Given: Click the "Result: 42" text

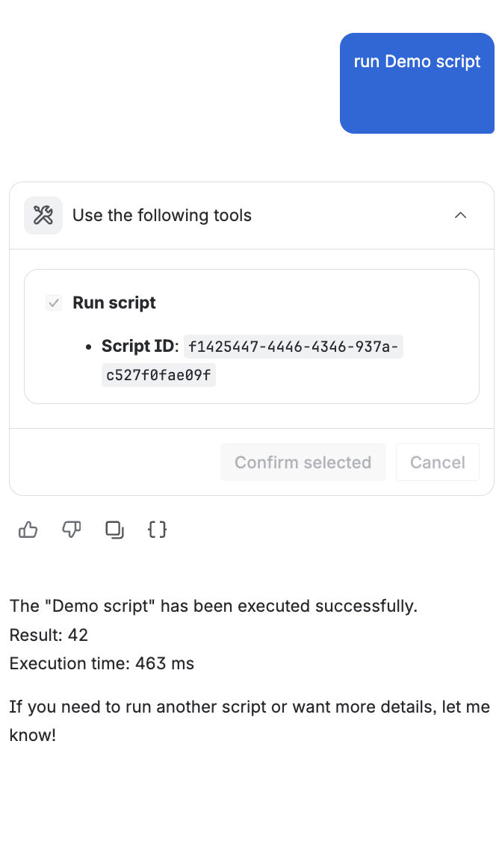Looking at the screenshot, I should click(49, 636).
